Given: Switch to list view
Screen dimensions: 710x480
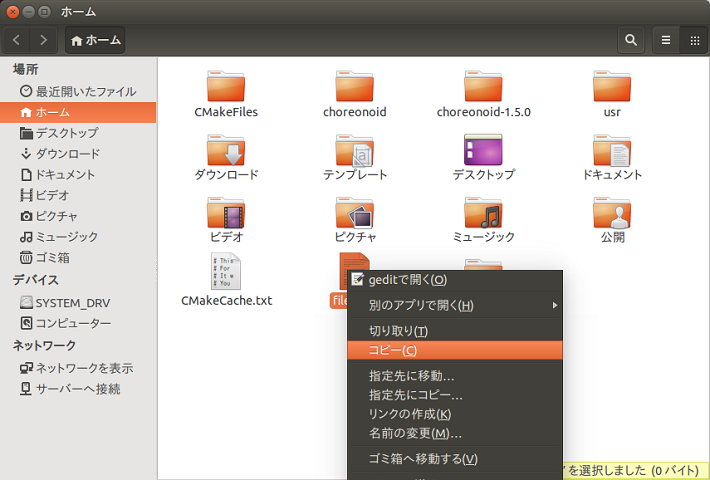Looking at the screenshot, I should [x=666, y=40].
